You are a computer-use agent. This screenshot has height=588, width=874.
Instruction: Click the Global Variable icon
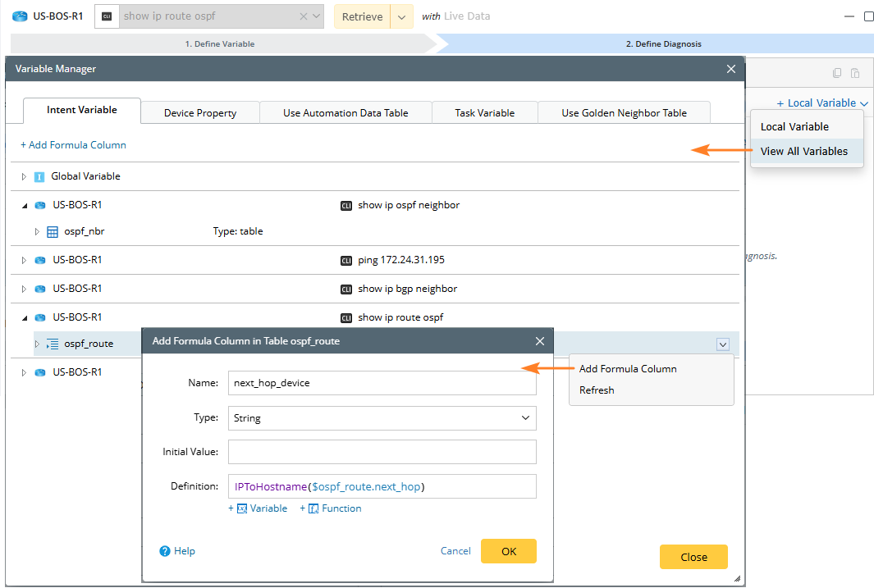click(x=39, y=176)
